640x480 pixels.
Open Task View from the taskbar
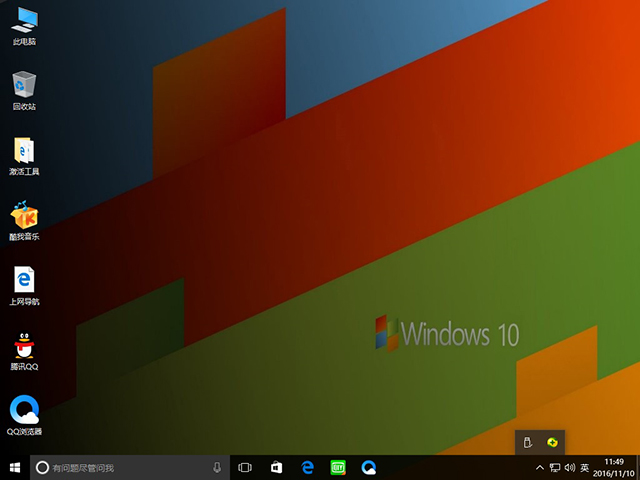pos(244,467)
